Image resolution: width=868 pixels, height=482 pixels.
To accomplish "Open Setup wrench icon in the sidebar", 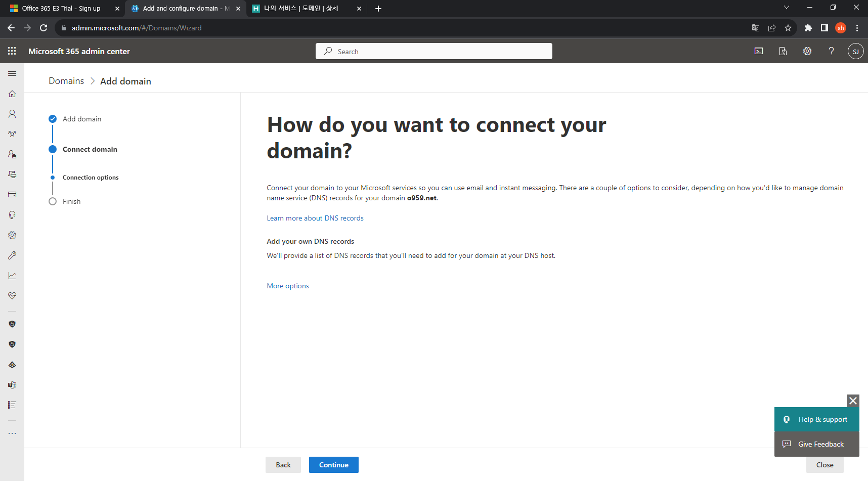I will pyautogui.click(x=12, y=255).
